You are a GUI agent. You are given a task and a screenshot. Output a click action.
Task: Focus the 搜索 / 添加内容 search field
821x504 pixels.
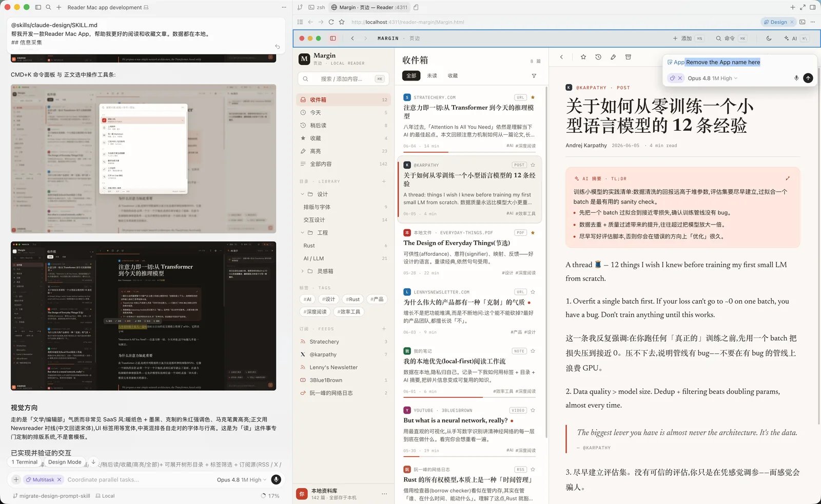(342, 79)
